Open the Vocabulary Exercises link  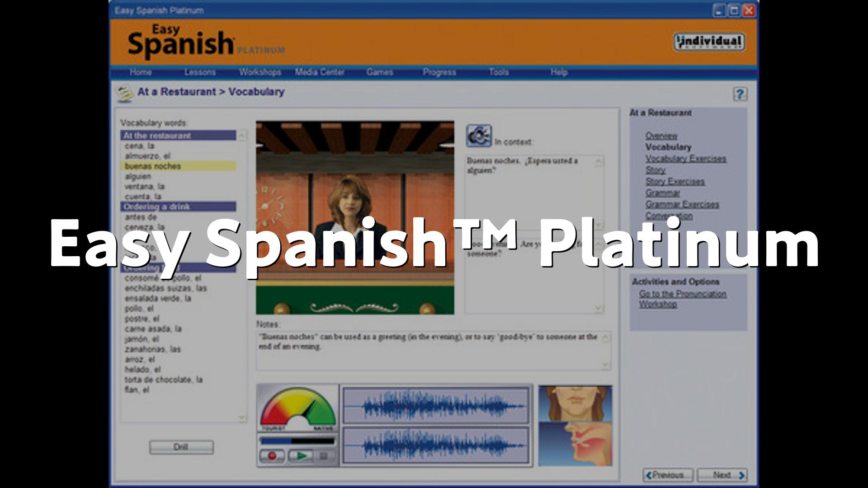[685, 159]
